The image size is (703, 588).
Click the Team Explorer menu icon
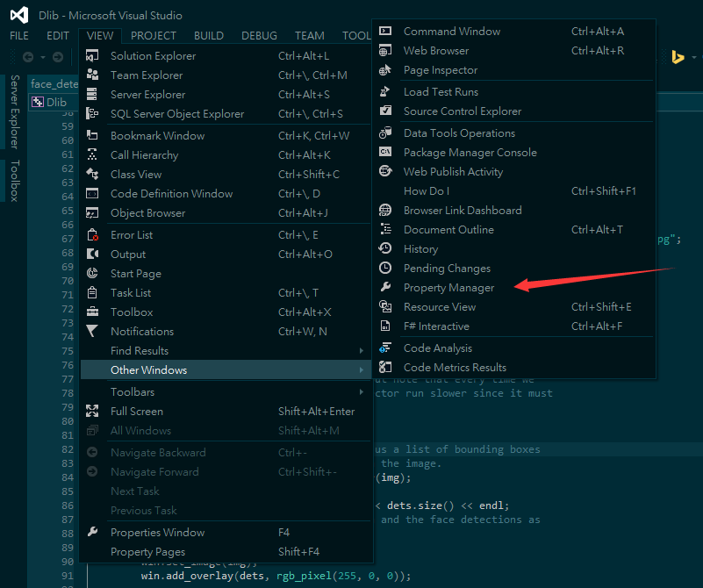(93, 75)
